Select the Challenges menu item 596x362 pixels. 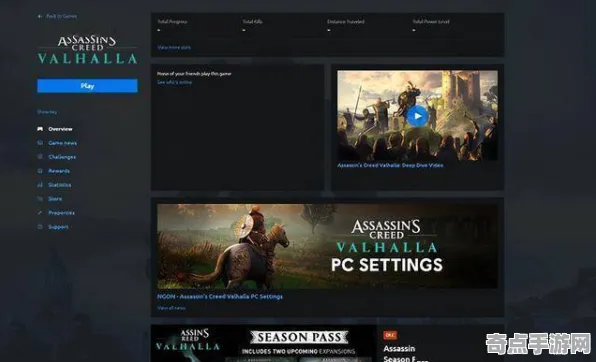(62, 157)
